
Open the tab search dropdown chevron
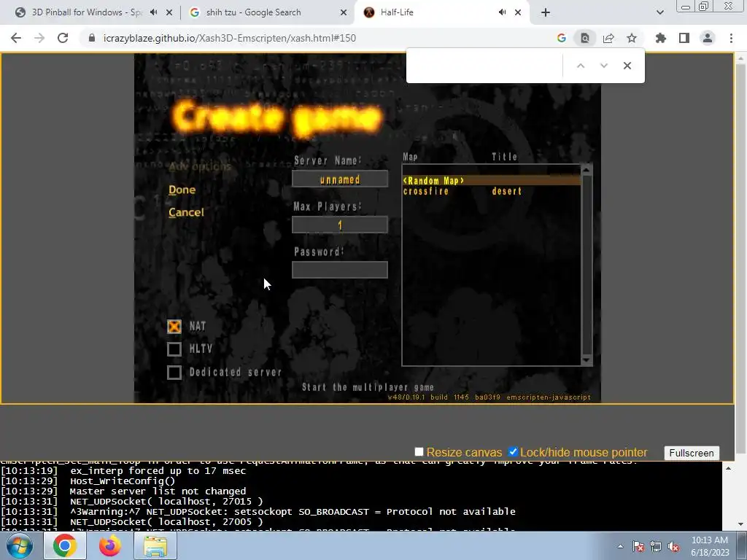click(x=659, y=12)
